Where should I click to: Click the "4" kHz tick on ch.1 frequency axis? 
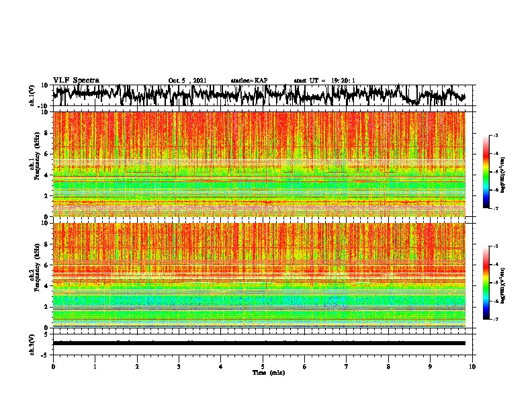[46, 175]
